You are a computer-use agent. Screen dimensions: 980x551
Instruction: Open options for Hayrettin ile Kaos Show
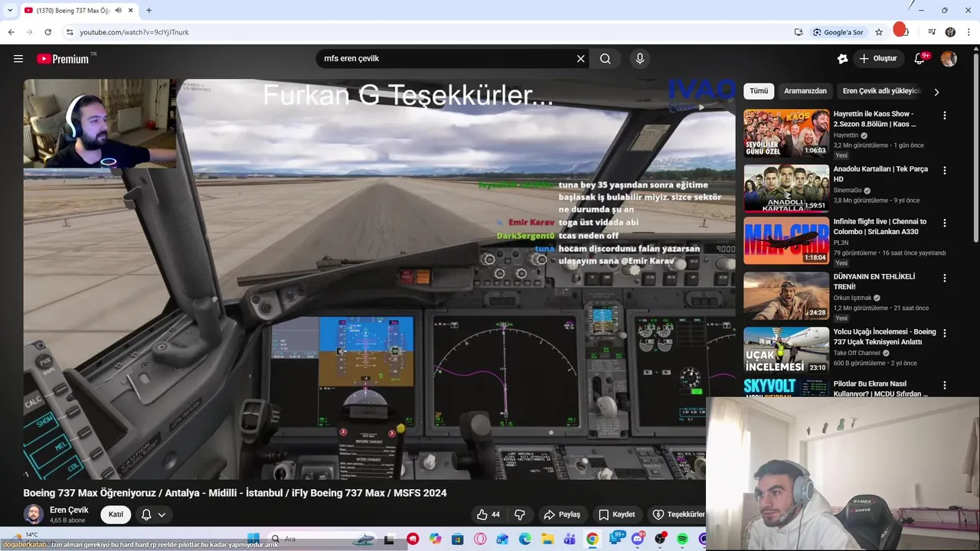tap(945, 116)
